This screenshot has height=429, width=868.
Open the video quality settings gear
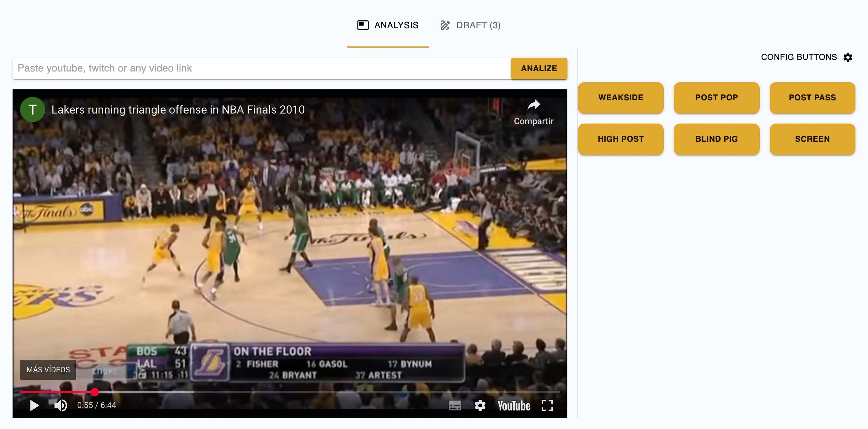click(480, 406)
